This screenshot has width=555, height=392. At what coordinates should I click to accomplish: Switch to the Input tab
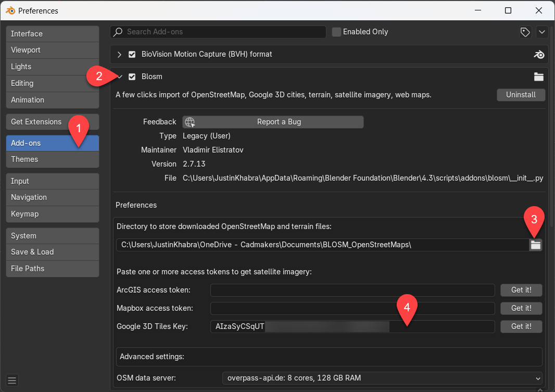pos(53,181)
